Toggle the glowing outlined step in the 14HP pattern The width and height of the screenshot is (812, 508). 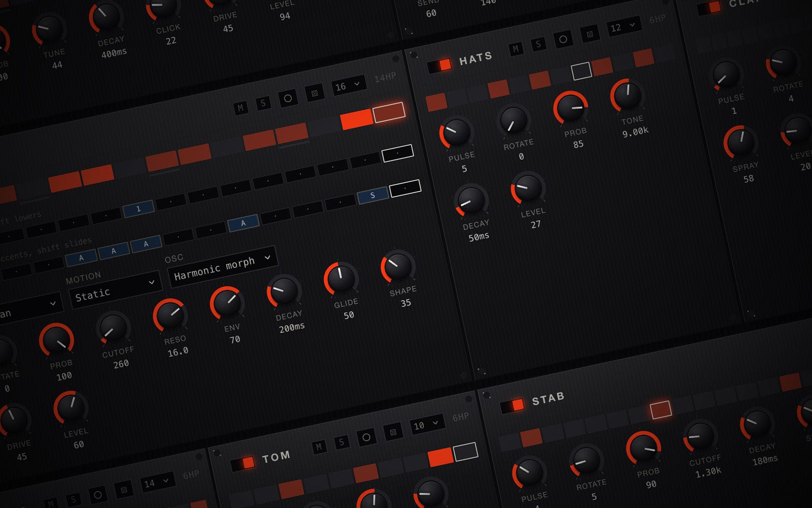click(389, 112)
